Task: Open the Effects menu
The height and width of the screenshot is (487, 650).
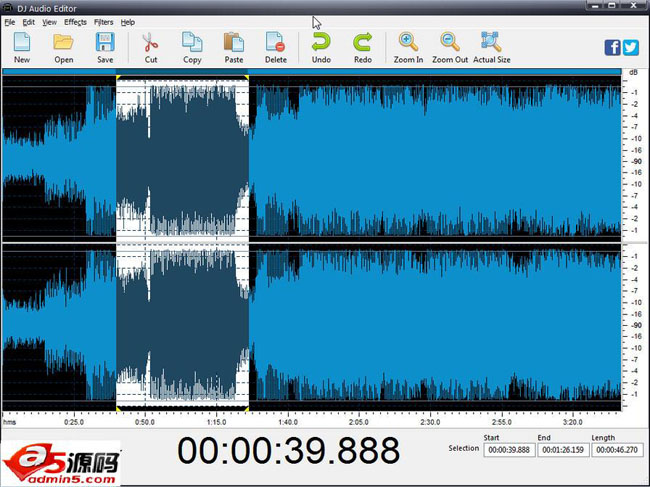Action: click(75, 22)
